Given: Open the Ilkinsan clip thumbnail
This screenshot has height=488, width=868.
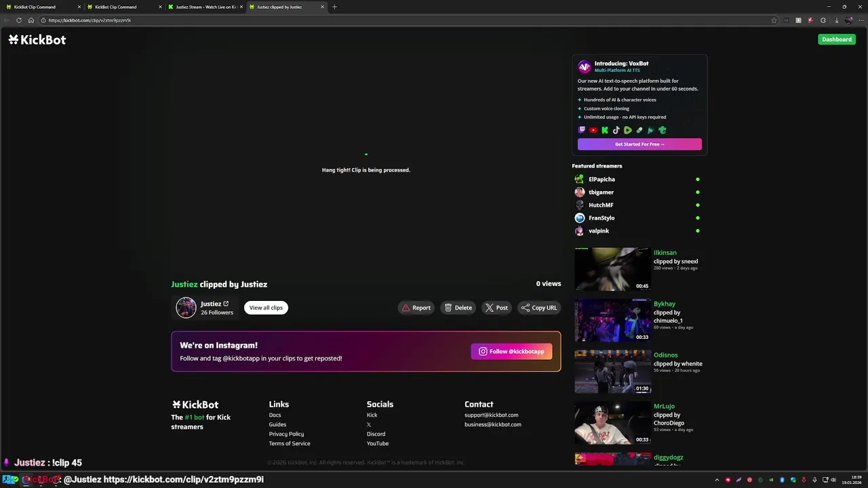Looking at the screenshot, I should point(612,269).
